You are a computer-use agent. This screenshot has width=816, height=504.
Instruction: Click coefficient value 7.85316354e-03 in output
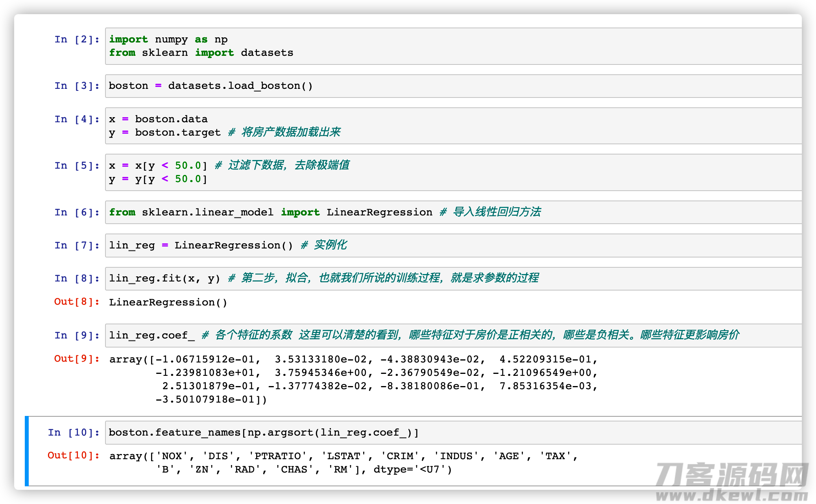(x=545, y=386)
